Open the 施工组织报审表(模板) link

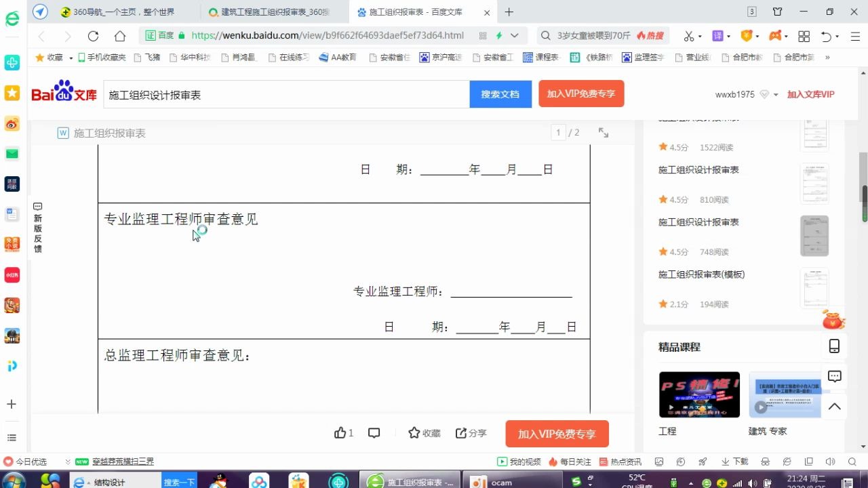point(701,274)
